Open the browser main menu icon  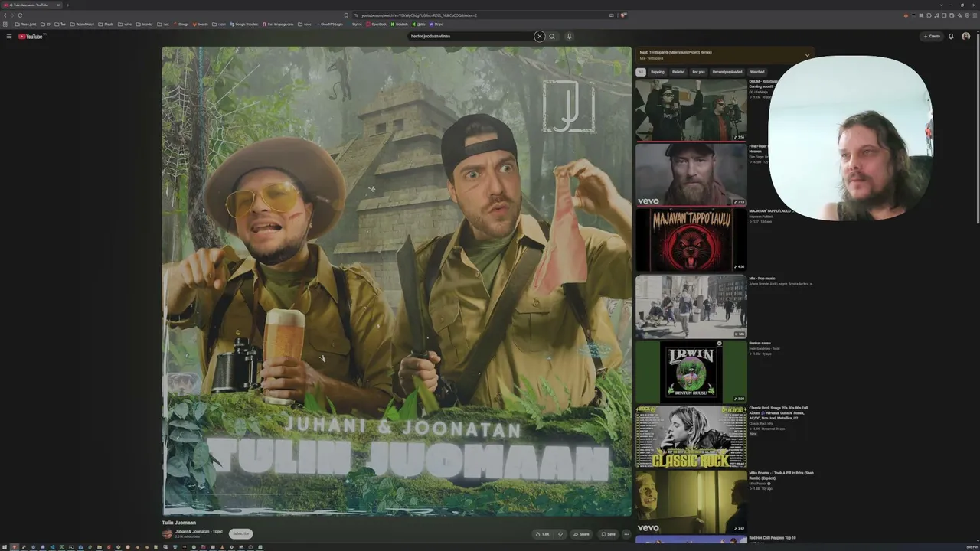(x=974, y=15)
